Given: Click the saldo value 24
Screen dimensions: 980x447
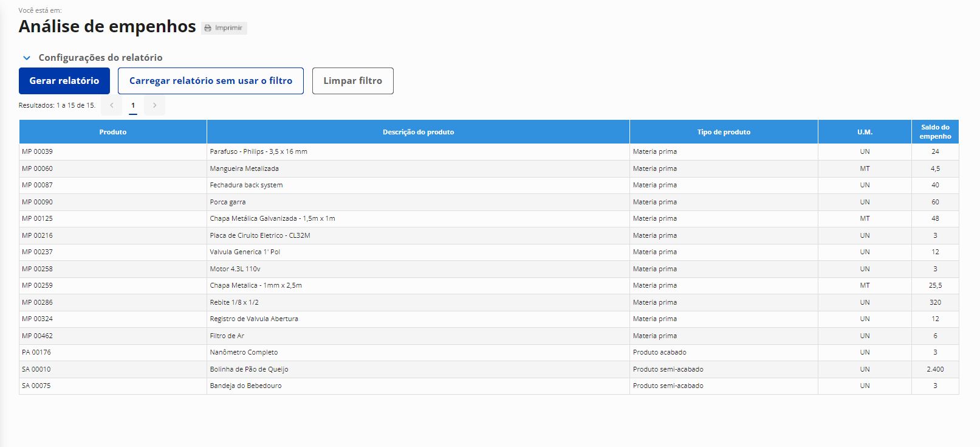Looking at the screenshot, I should (935, 151).
